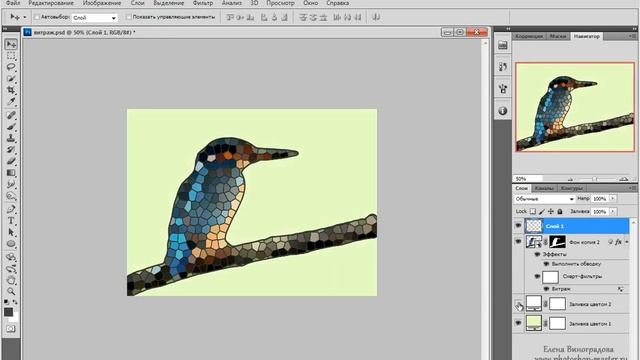Open the Изображение menu
The width and height of the screenshot is (640, 360).
[102, 3]
